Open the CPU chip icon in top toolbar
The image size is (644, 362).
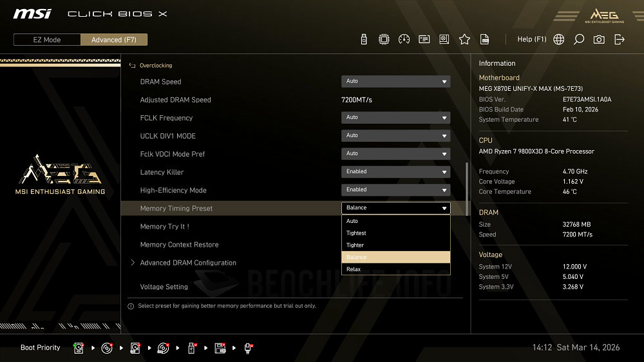pyautogui.click(x=384, y=39)
